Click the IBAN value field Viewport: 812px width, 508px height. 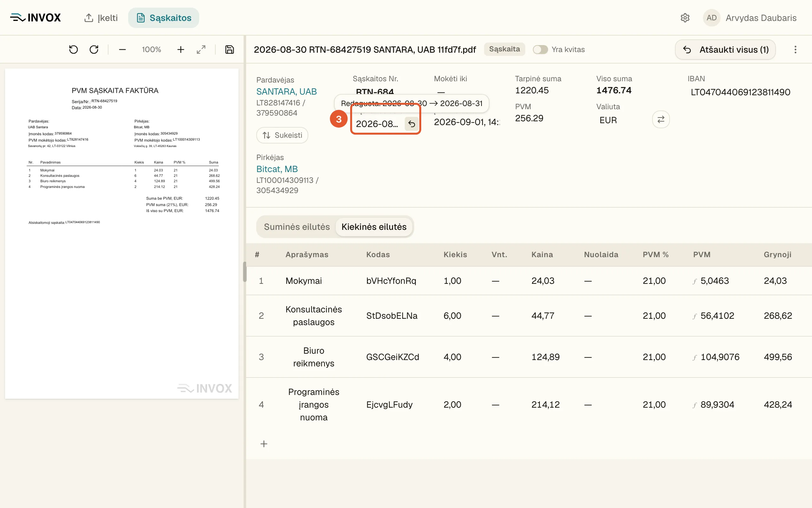[740, 92]
